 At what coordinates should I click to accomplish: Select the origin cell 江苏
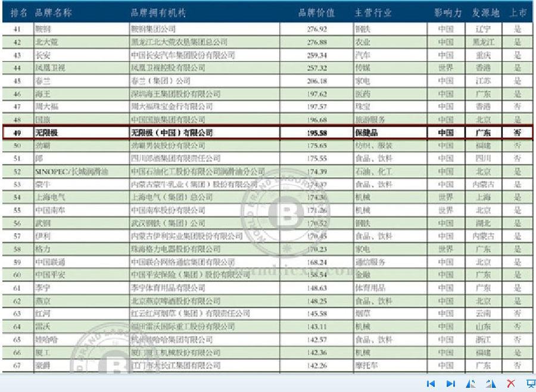pos(484,81)
